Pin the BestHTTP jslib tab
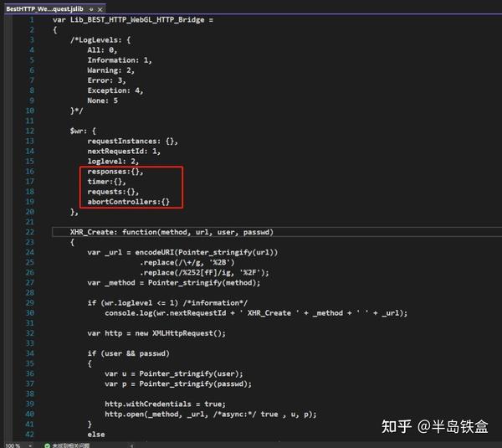The image size is (502, 448). coord(91,9)
